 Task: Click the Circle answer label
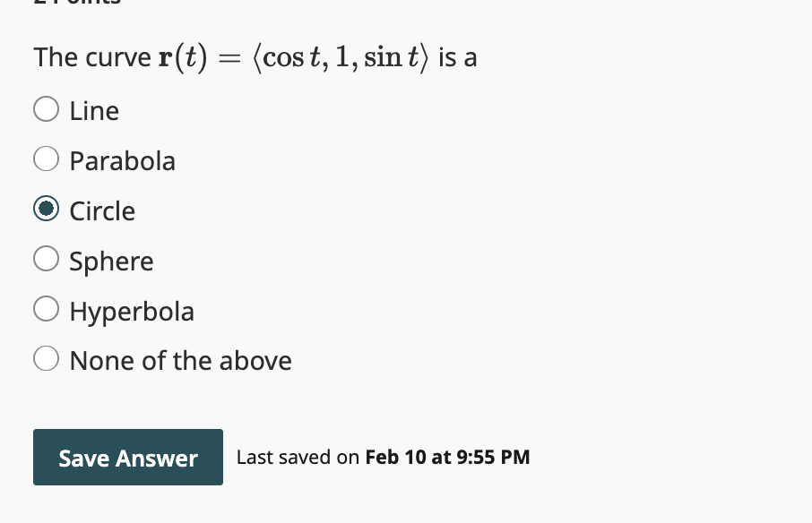(102, 211)
